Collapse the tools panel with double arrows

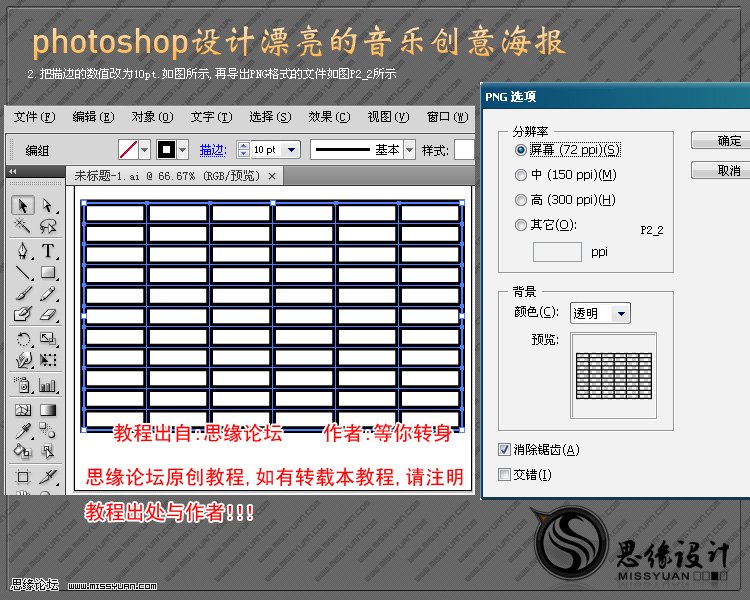click(12, 171)
